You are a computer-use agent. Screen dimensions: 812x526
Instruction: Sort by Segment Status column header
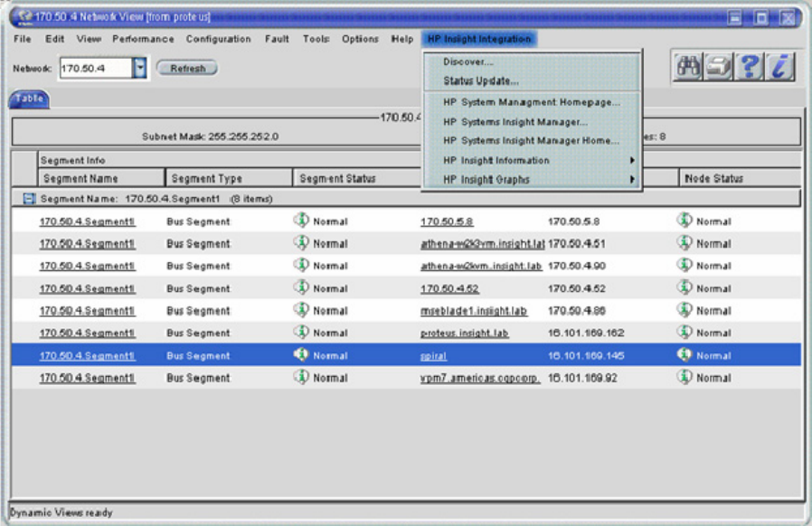(x=357, y=178)
